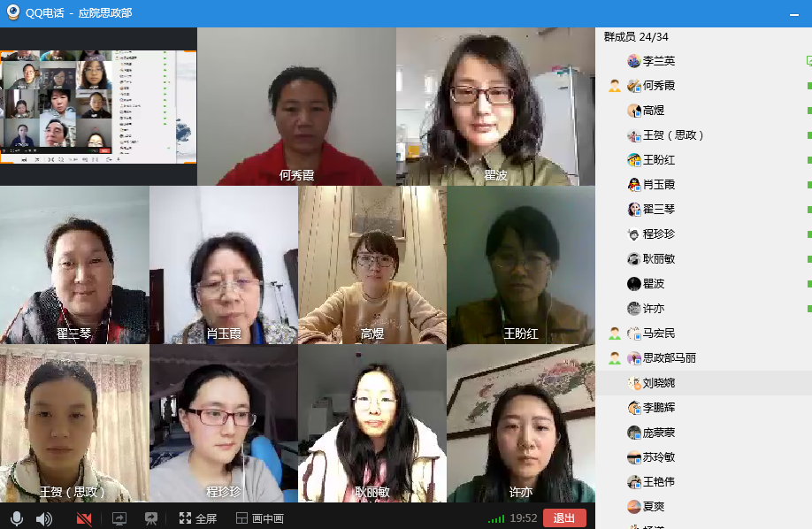Click the 群成员 24/34 header
Viewport: 812px width, 529px height.
[x=636, y=37]
